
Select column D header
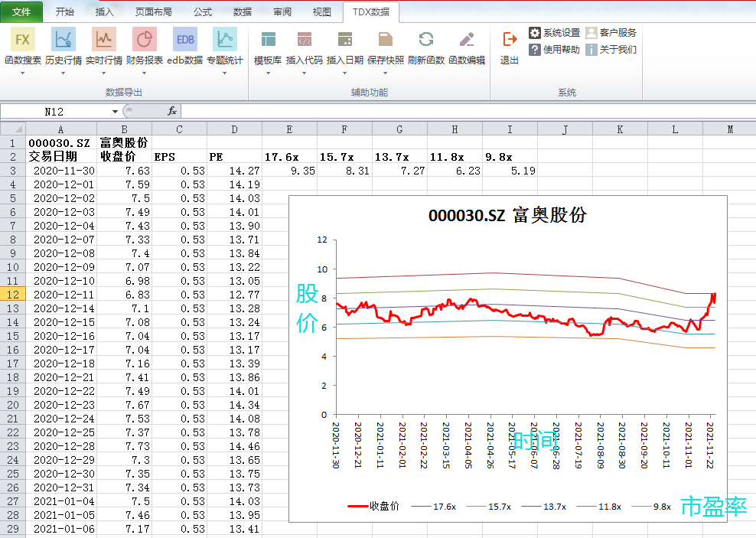pyautogui.click(x=234, y=129)
